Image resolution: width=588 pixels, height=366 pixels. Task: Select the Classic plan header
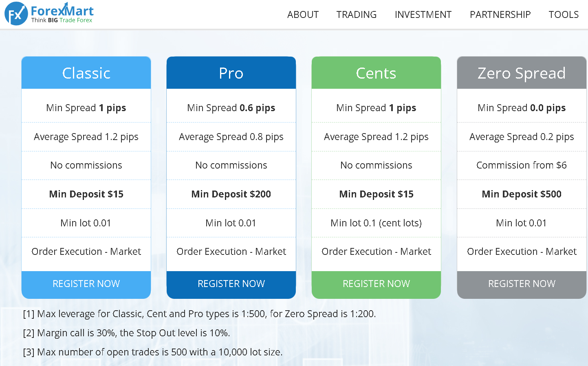pos(86,73)
